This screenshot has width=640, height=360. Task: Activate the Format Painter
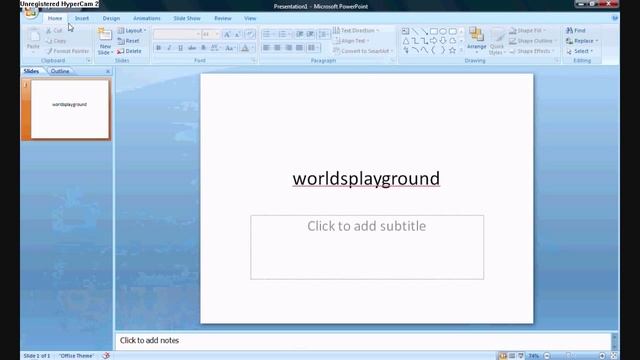tap(67, 51)
